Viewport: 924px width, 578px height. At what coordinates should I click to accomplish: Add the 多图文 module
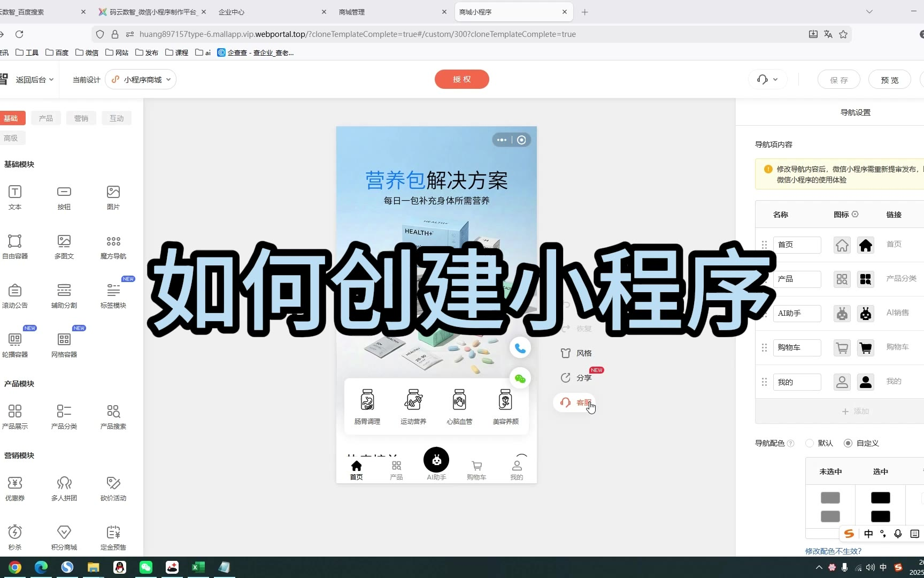64,247
